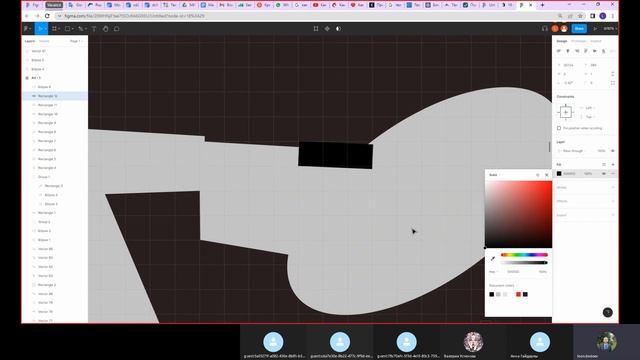
Task: Switch to the Inspect tab
Action: (x=596, y=41)
